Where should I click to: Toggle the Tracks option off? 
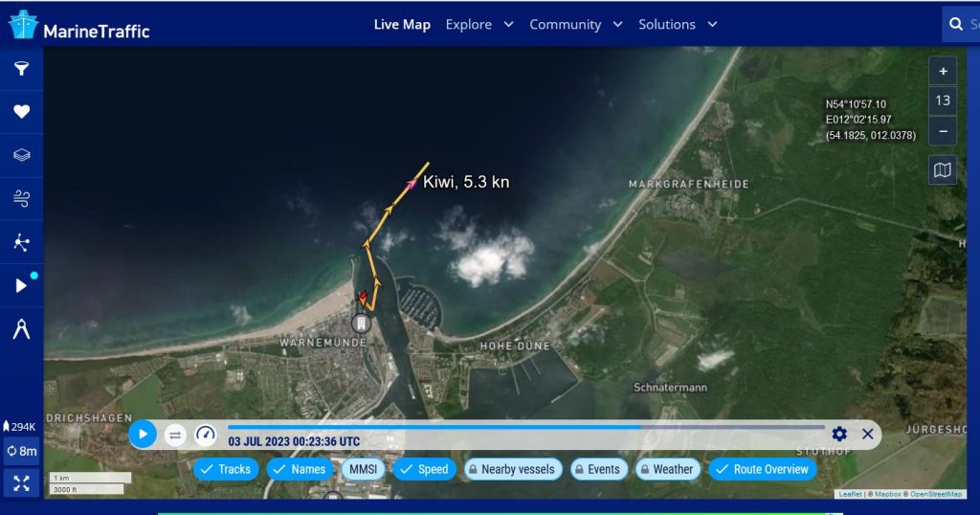tap(226, 469)
